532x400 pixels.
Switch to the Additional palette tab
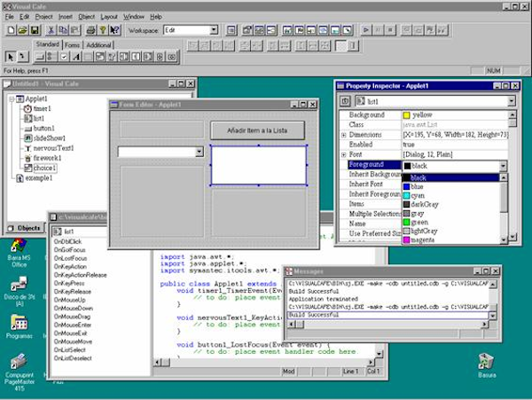(x=98, y=44)
